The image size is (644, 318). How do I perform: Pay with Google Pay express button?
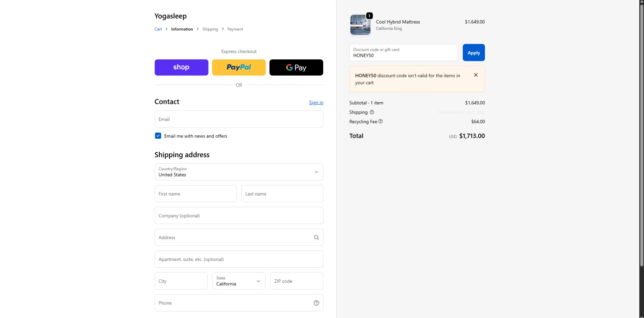[x=296, y=67]
